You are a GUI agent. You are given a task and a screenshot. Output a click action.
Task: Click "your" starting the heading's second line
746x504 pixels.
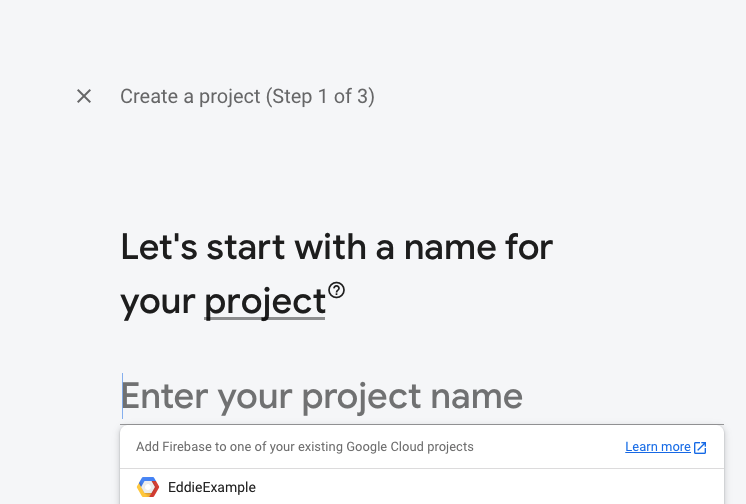coord(157,301)
